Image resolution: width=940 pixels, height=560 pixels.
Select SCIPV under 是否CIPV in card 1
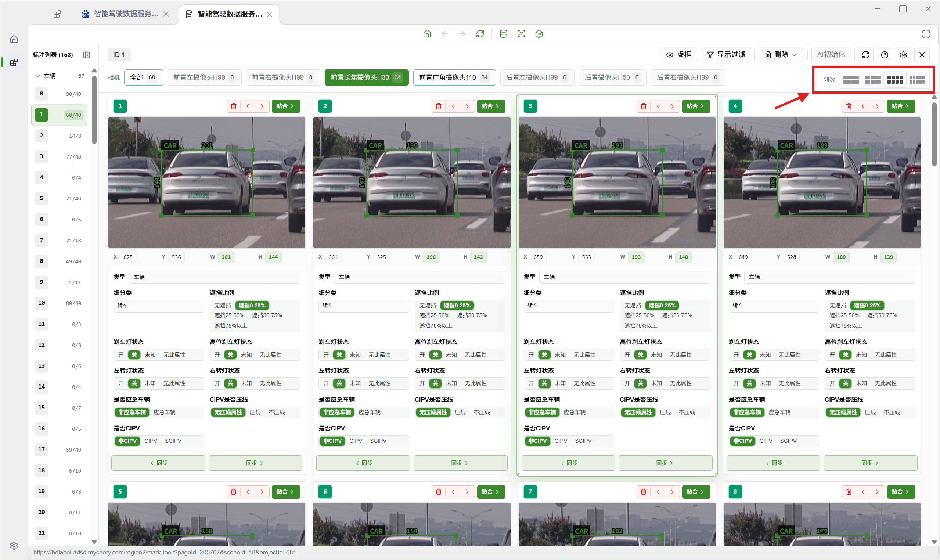(173, 441)
